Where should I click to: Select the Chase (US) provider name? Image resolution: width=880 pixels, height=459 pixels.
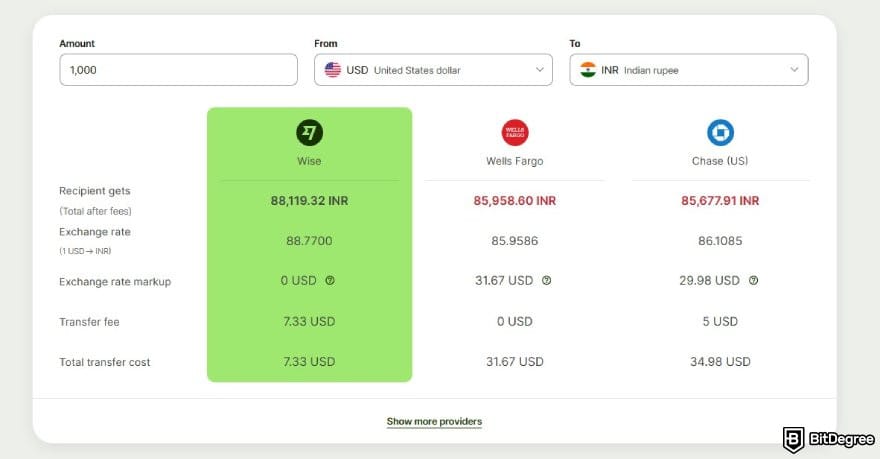point(720,160)
